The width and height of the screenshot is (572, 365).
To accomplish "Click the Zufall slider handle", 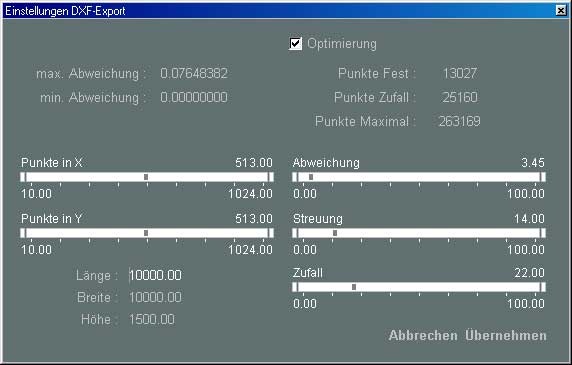I will (354, 287).
